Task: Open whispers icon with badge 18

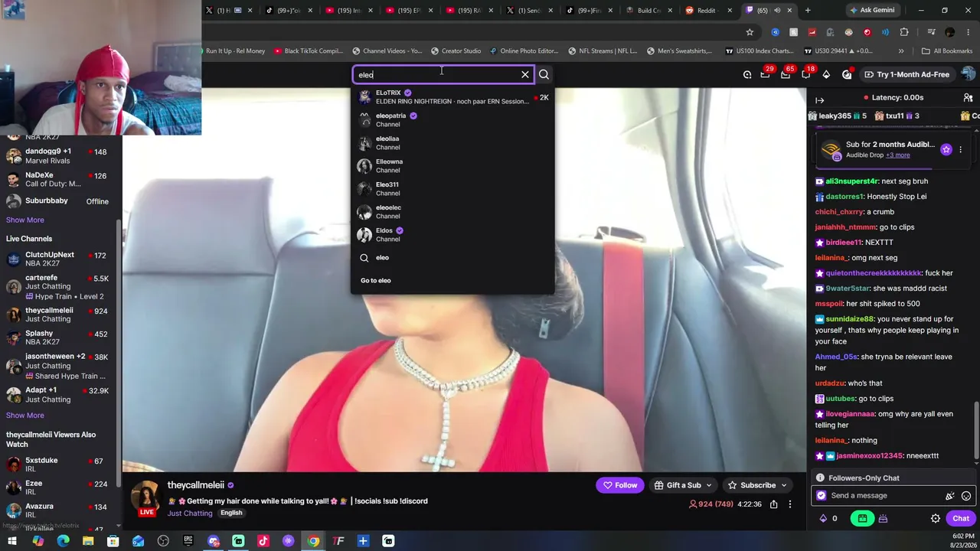Action: (807, 73)
